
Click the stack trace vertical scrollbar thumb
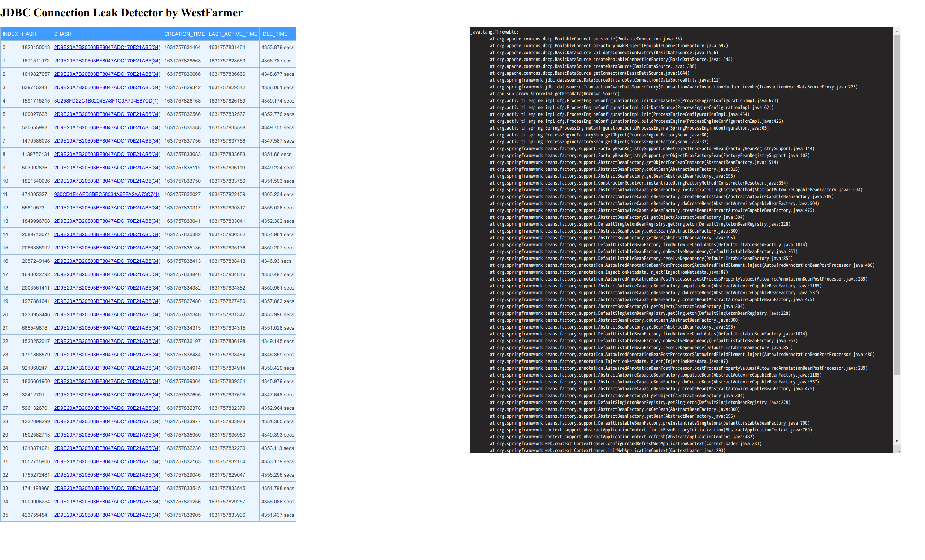coord(896,205)
